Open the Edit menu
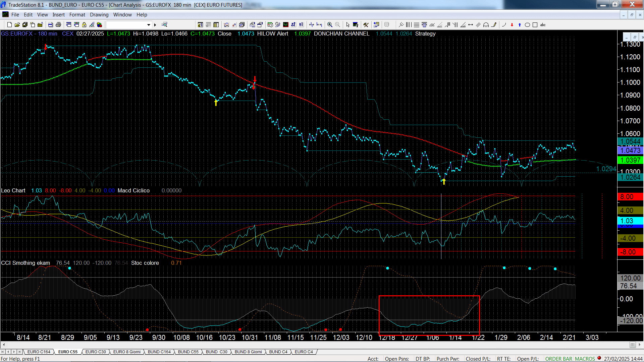 click(28, 14)
